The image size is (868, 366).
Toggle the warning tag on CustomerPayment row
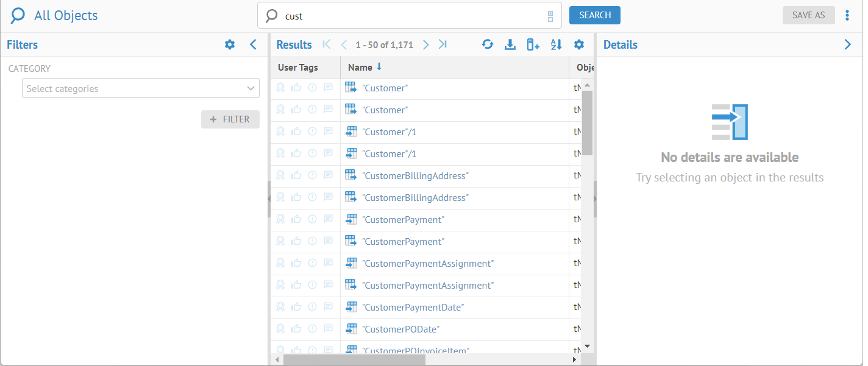(312, 219)
